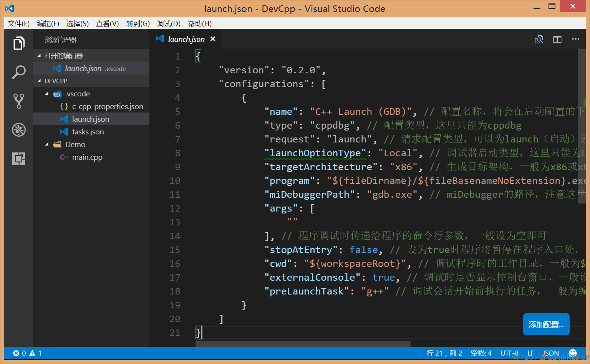The height and width of the screenshot is (364, 590).
Task: Click the "version" key on line 2
Action: 244,70
